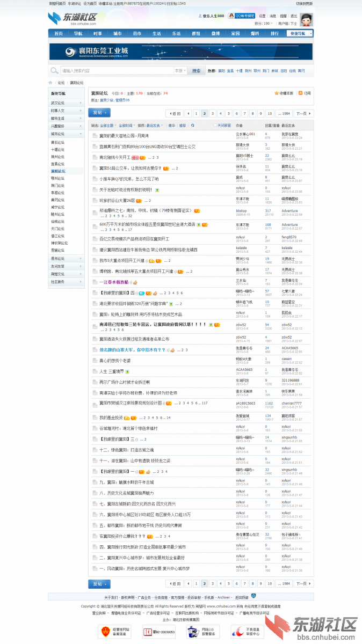Collapse 城市论坛 sidebar section
Screen dimensions: 362x644
tap(66, 134)
